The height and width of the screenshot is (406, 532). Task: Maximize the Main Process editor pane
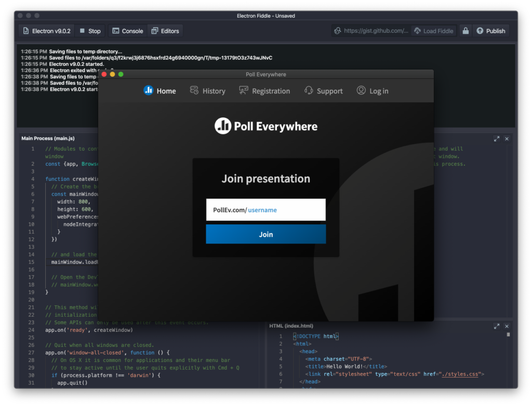coord(497,139)
